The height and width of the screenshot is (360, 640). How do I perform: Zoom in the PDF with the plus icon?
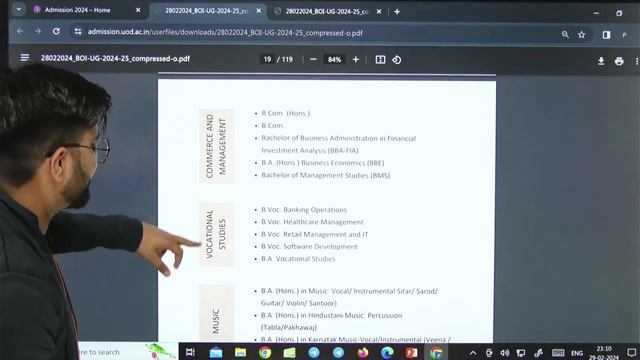point(356,60)
